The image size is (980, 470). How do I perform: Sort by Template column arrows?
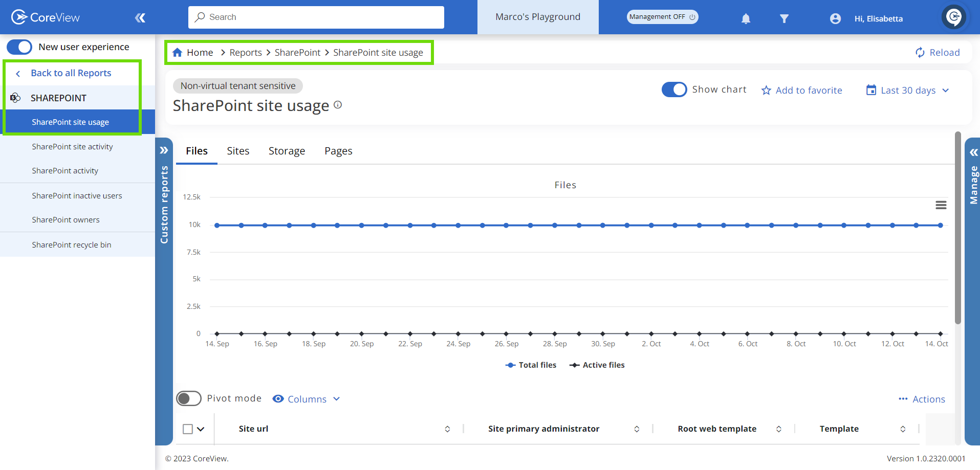point(903,429)
